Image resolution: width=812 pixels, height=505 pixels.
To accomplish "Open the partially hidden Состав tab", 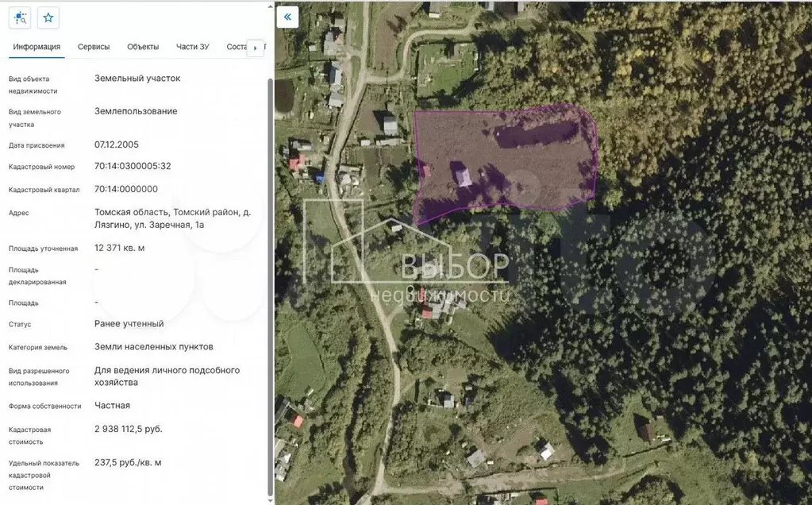I will [x=237, y=47].
